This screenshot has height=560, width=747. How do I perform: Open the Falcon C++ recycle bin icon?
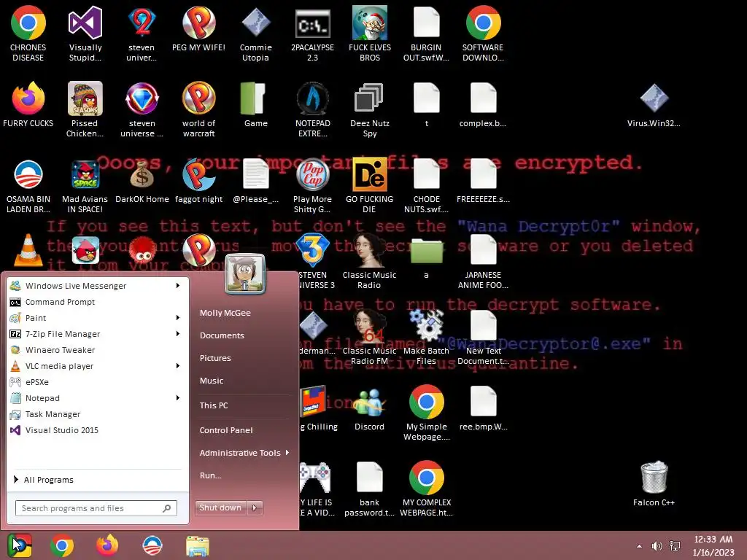[654, 484]
